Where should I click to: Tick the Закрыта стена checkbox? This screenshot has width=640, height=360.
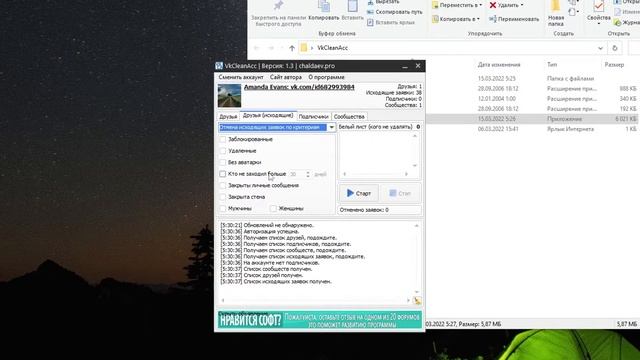[223, 197]
